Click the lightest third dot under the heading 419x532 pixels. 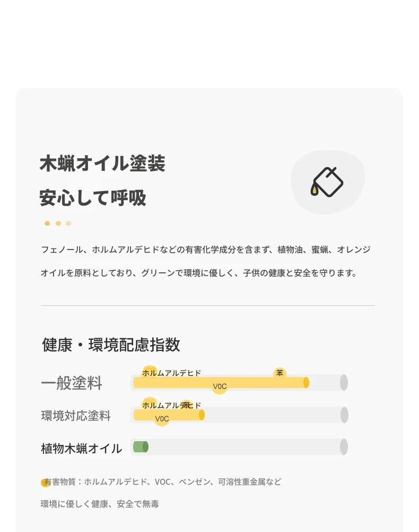pos(68,223)
